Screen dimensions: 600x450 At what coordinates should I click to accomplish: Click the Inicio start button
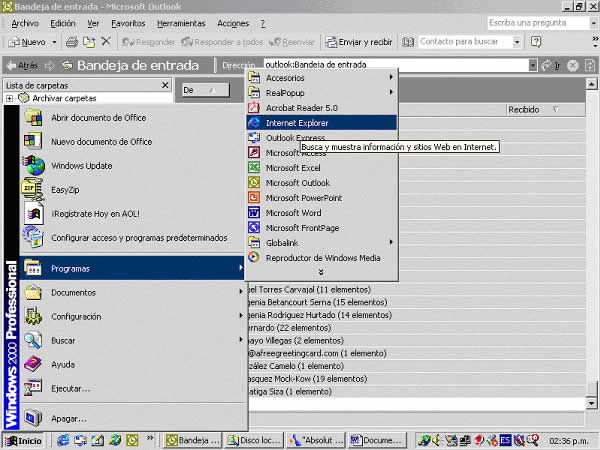pos(24,440)
